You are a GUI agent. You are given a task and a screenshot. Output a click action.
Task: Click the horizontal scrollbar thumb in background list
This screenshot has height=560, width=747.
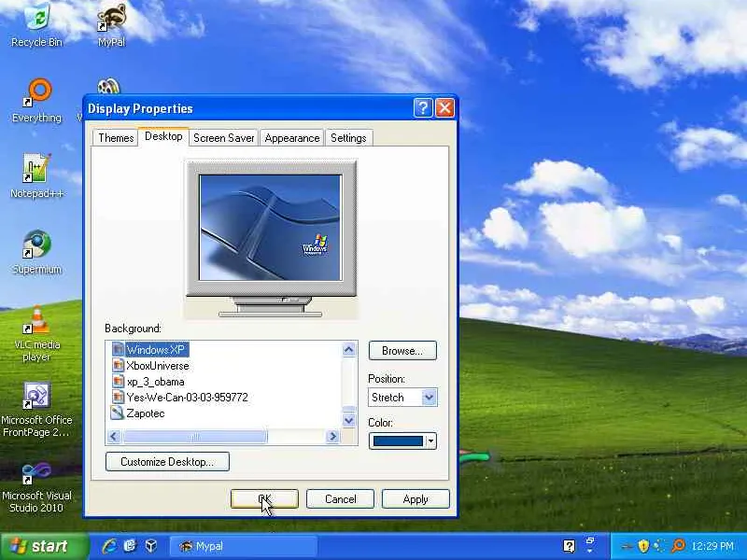195,436
